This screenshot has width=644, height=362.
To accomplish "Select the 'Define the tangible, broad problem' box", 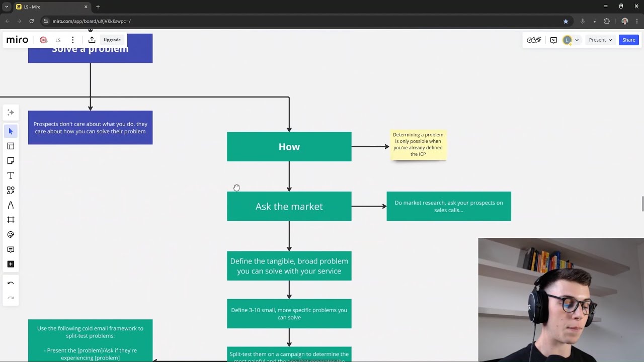I will [289, 266].
